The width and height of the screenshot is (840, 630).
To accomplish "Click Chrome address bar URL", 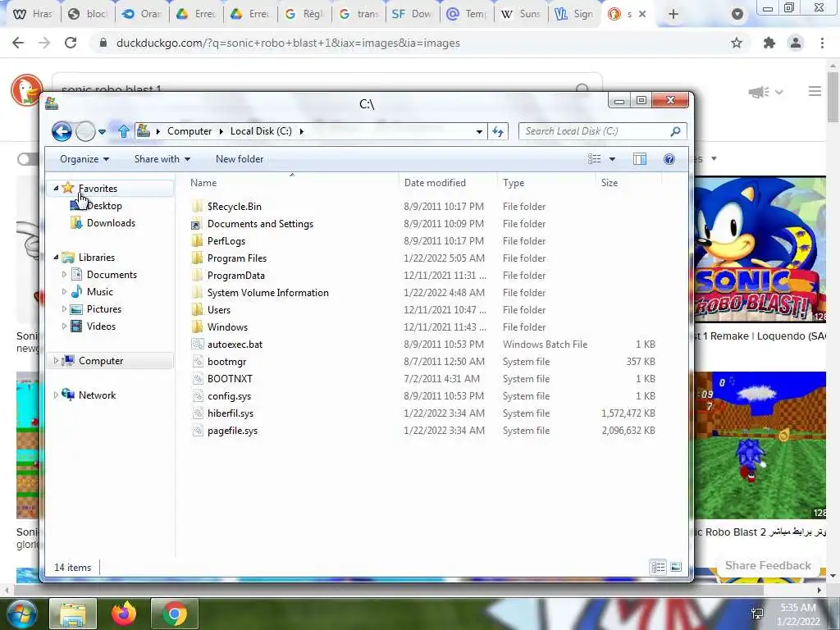I will click(x=288, y=43).
